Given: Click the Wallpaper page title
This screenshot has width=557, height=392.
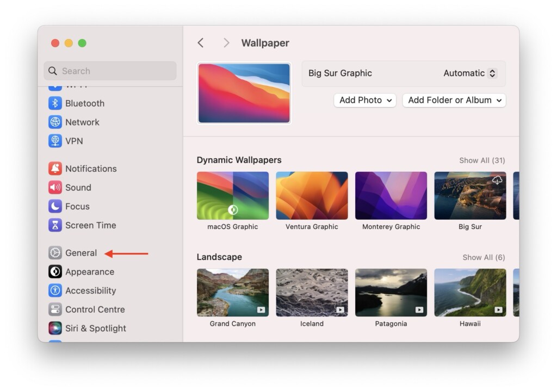Looking at the screenshot, I should 265,43.
